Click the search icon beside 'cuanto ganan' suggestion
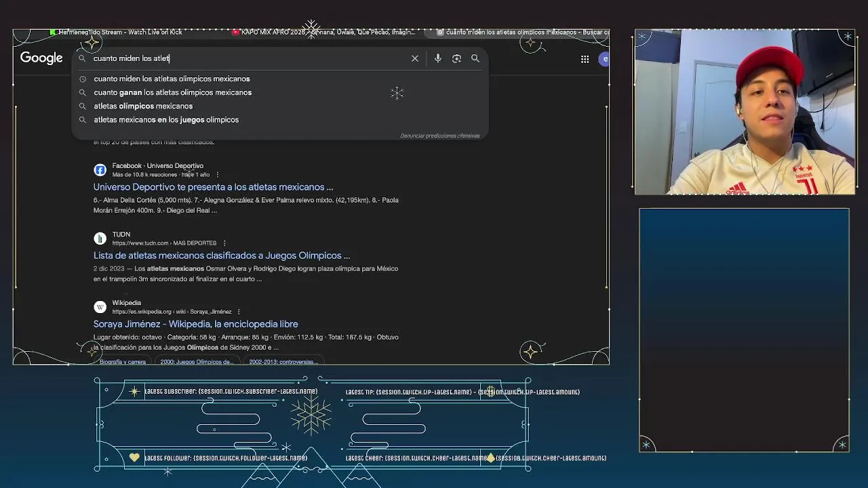 tap(83, 92)
